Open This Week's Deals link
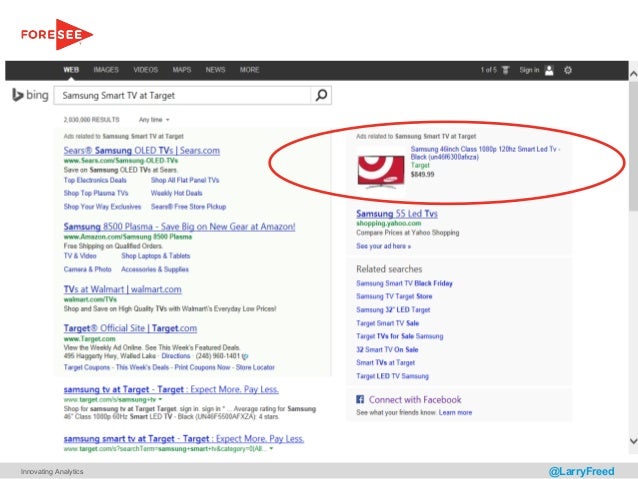The image size is (638, 479). click(x=142, y=367)
